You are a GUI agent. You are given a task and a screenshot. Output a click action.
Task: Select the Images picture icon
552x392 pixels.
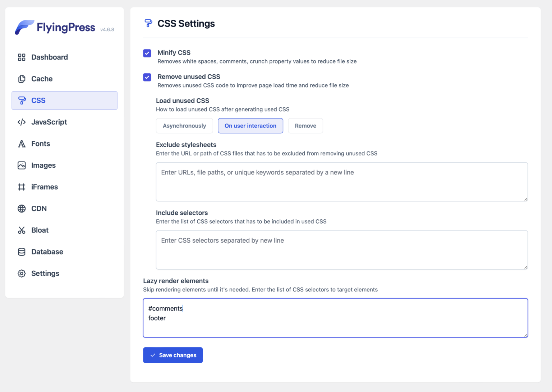point(22,165)
